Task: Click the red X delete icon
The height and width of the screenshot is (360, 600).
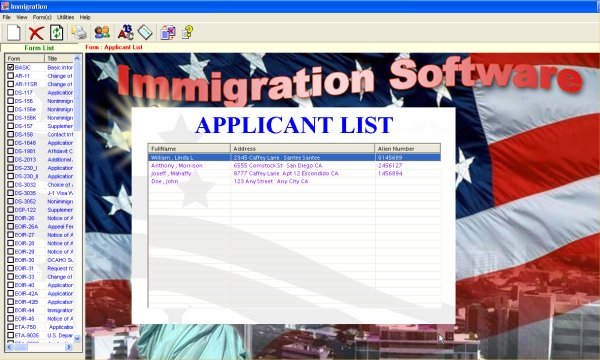Action: click(36, 33)
